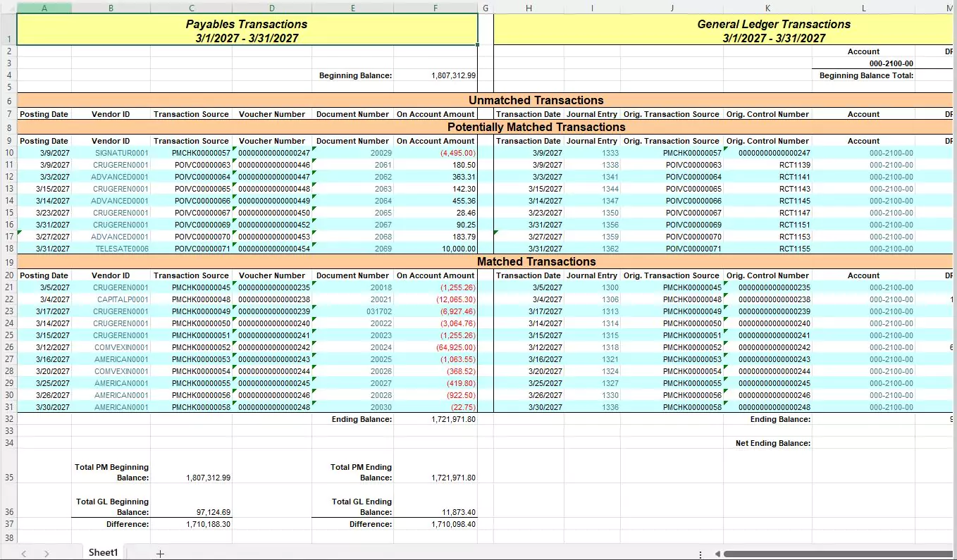Switch to the Sheet1 tab

[x=103, y=552]
